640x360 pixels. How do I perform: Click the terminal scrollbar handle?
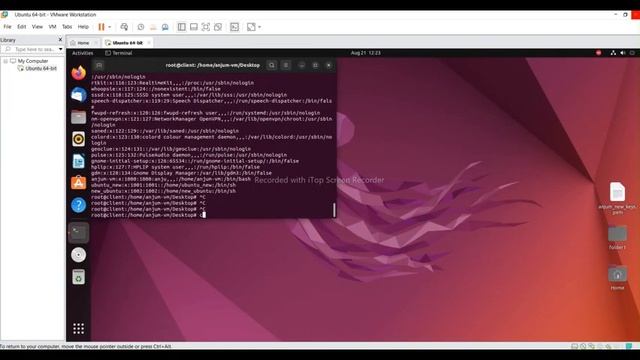[x=334, y=210]
